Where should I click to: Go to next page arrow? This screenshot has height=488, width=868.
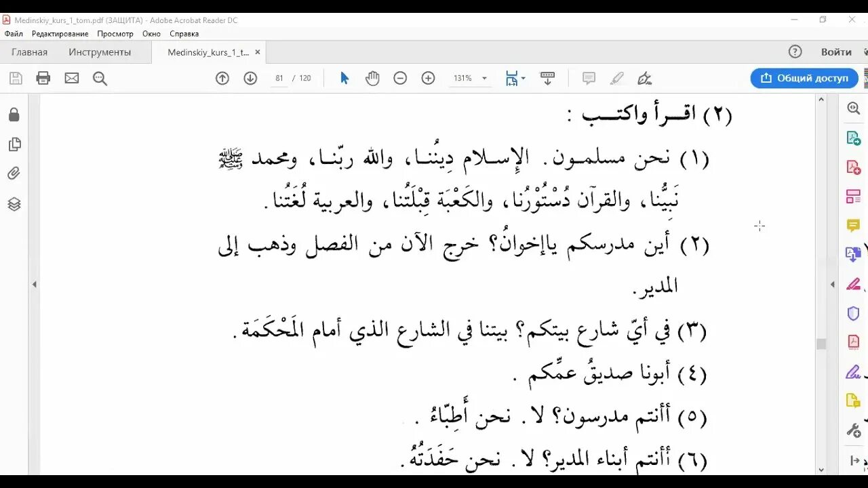[250, 79]
